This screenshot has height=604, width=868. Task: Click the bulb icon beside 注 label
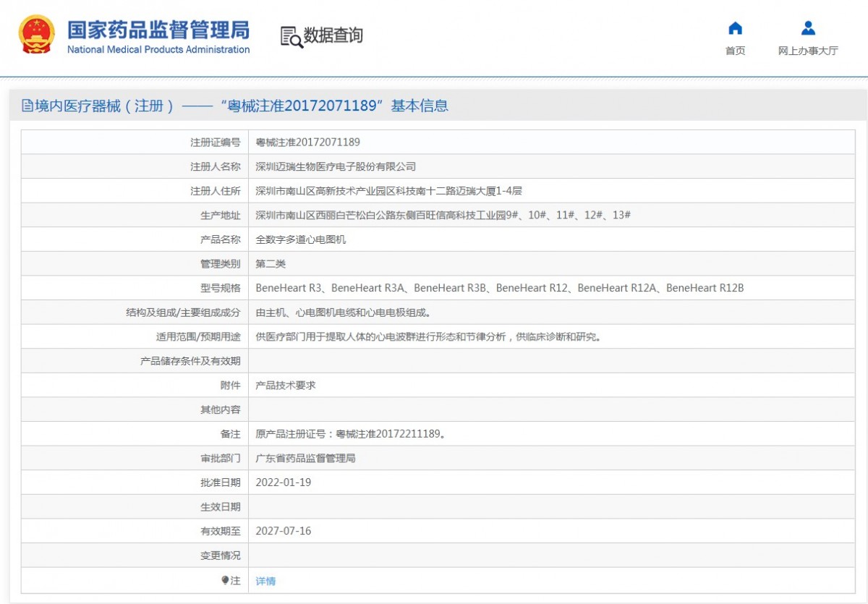coord(225,580)
